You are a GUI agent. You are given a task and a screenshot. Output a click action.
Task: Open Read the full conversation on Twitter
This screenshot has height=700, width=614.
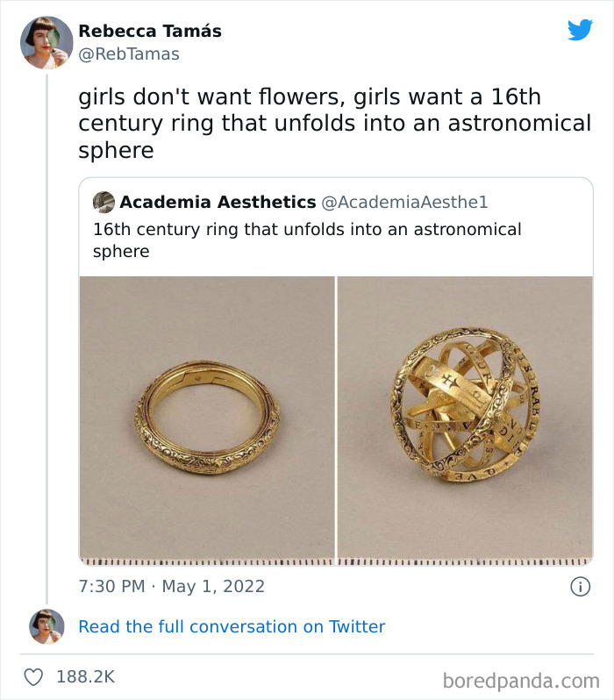click(x=232, y=626)
